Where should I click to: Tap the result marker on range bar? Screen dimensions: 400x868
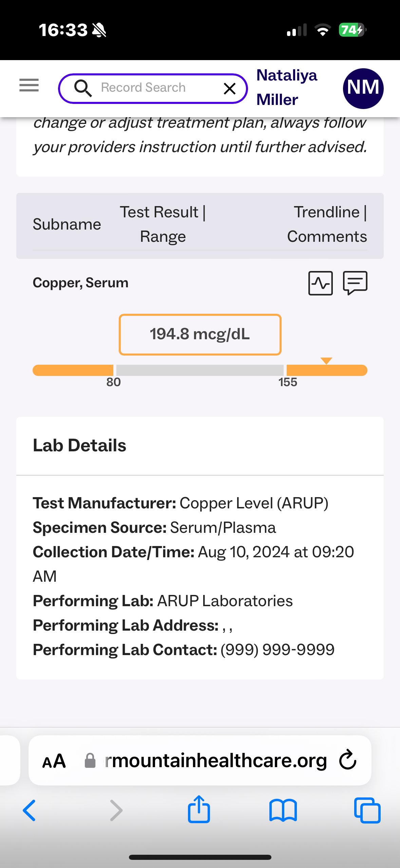pos(326,361)
